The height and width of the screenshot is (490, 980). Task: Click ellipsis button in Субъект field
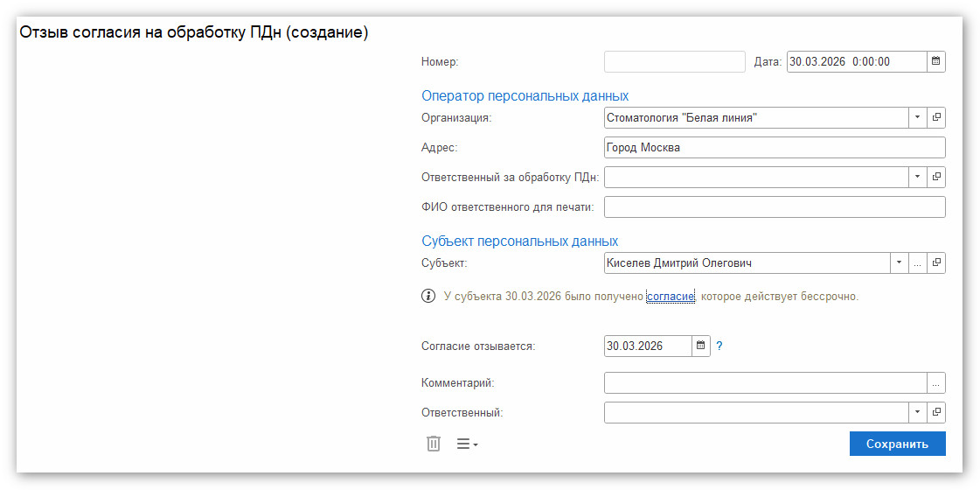917,263
